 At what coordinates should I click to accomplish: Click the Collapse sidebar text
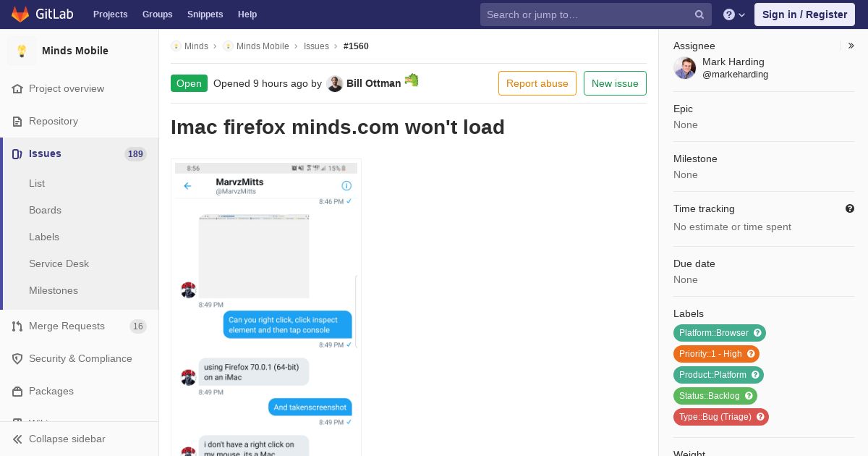(x=67, y=439)
